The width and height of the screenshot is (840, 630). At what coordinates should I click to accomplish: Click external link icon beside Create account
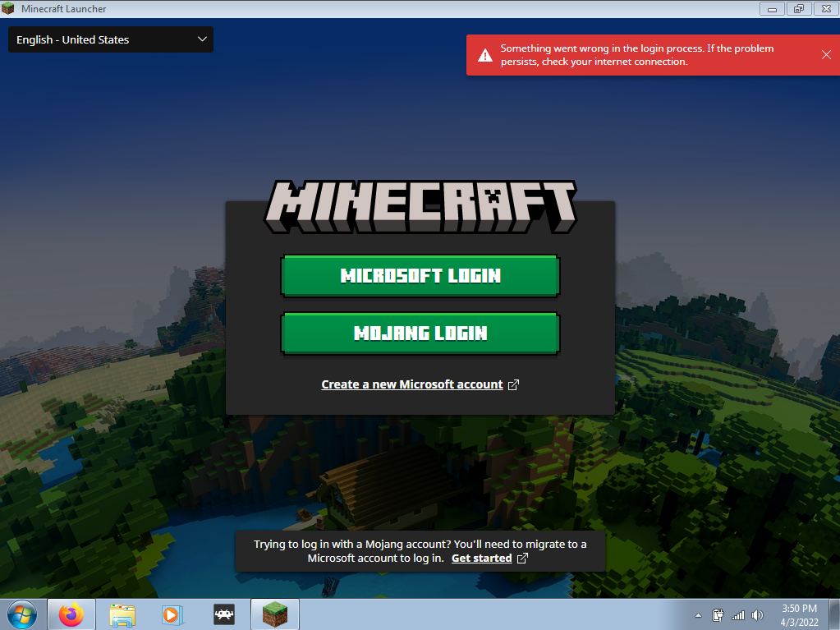click(x=513, y=384)
